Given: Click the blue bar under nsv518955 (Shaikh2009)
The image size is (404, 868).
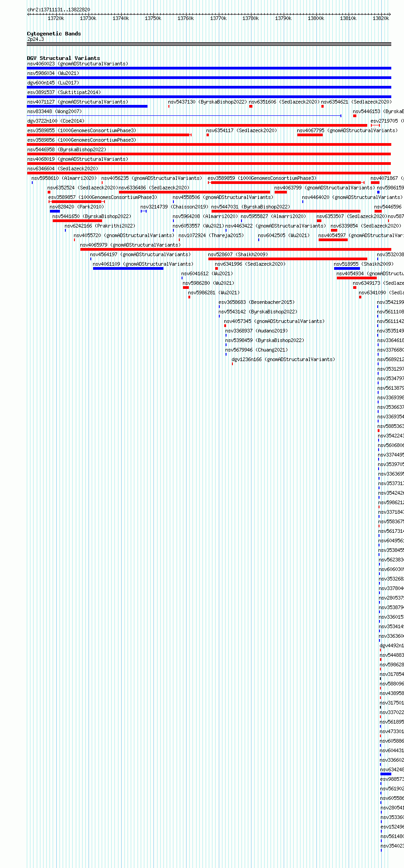Looking at the screenshot, I should 347,268.
